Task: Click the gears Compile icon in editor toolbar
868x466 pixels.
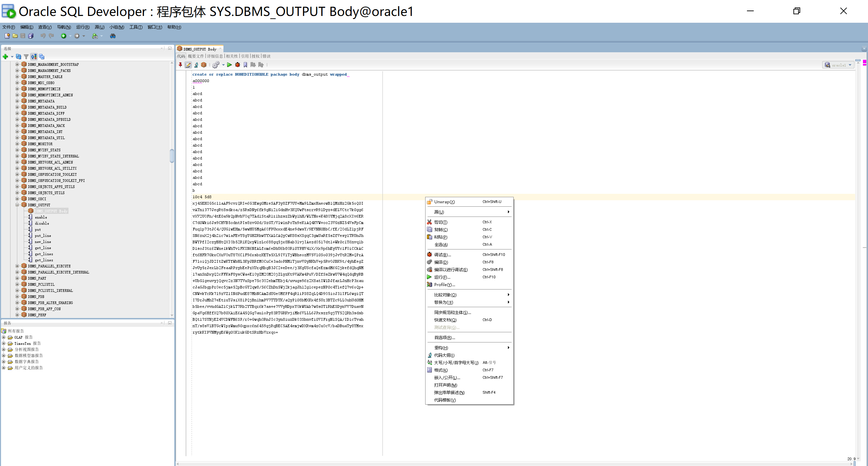Action: pos(216,65)
